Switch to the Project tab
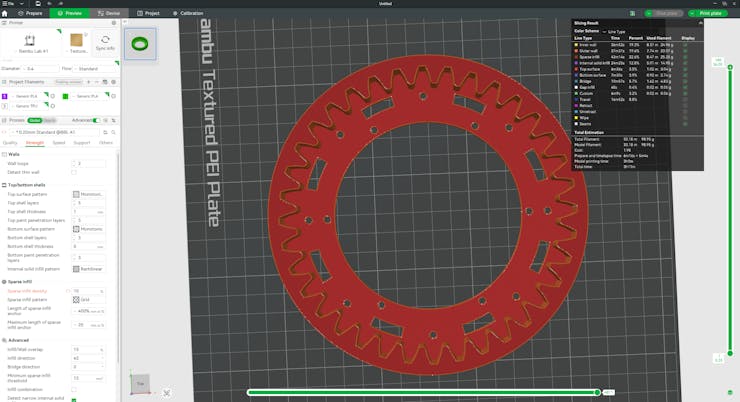 coord(148,13)
